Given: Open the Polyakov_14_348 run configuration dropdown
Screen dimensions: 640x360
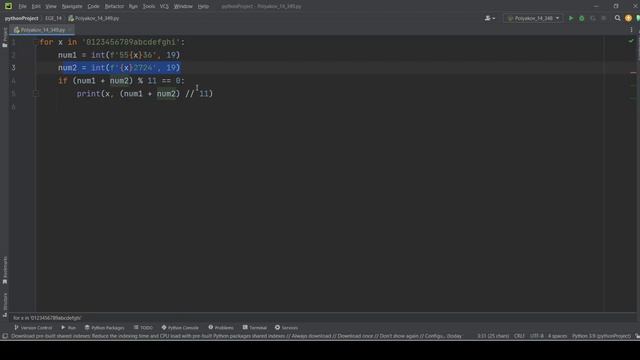Looking at the screenshot, I should 533,18.
